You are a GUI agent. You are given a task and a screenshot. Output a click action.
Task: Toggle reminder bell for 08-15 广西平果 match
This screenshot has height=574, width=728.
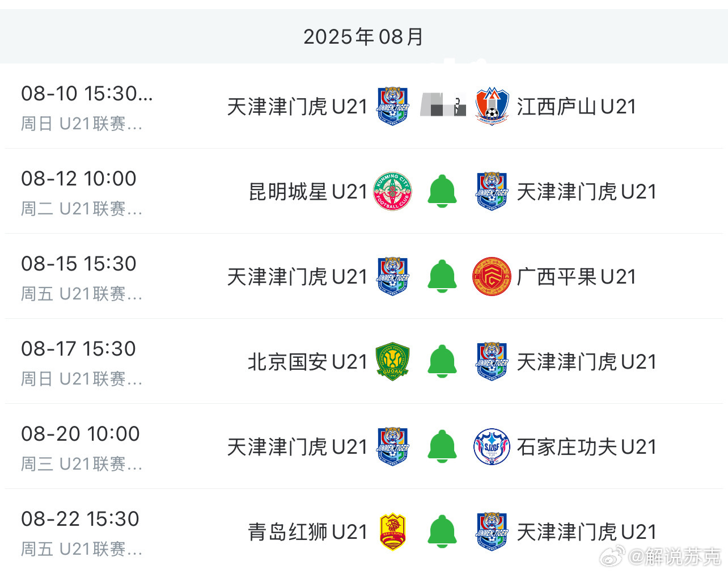(442, 277)
